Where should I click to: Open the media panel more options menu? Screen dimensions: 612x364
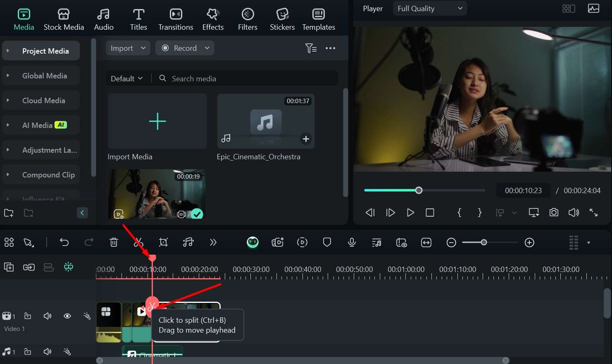point(331,48)
